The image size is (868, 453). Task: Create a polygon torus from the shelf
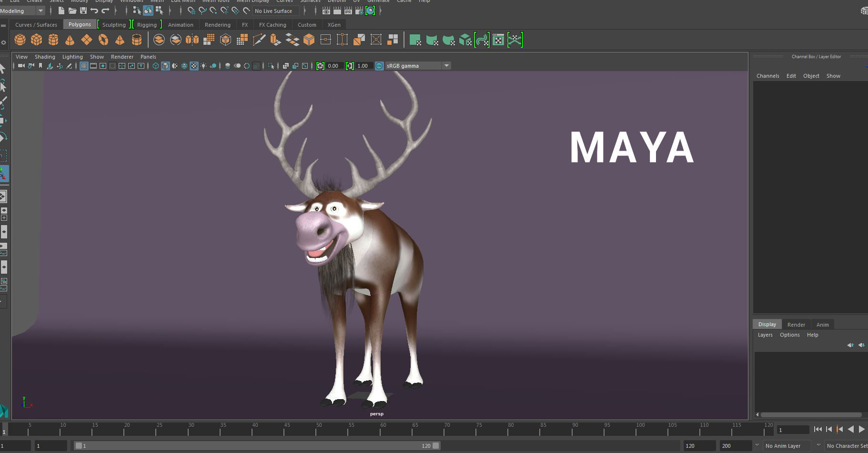coord(103,40)
